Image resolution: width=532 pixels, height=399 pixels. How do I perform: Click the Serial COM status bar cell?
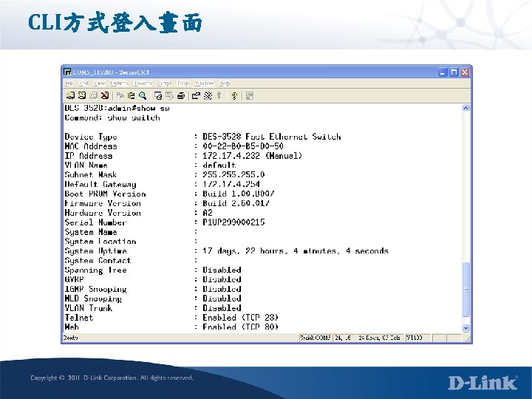[315, 338]
